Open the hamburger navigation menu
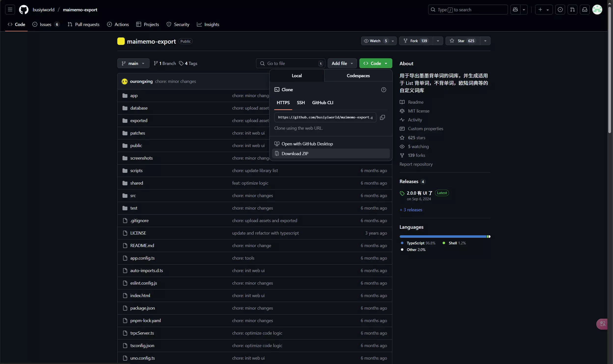This screenshot has width=613, height=364. pyautogui.click(x=10, y=10)
